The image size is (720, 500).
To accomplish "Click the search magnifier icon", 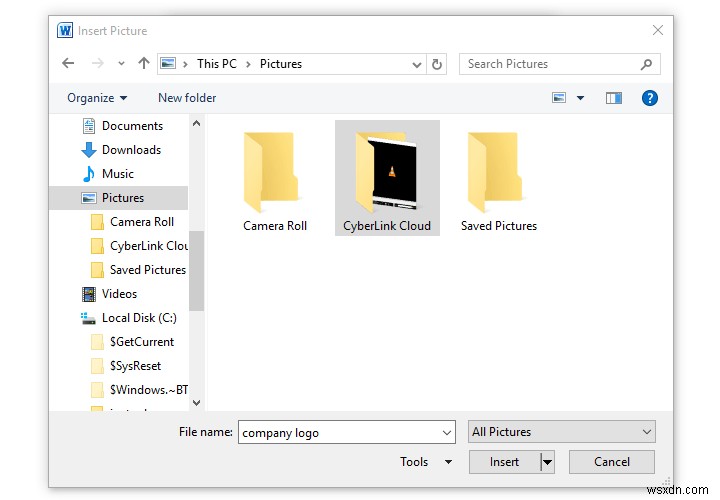I will (647, 64).
